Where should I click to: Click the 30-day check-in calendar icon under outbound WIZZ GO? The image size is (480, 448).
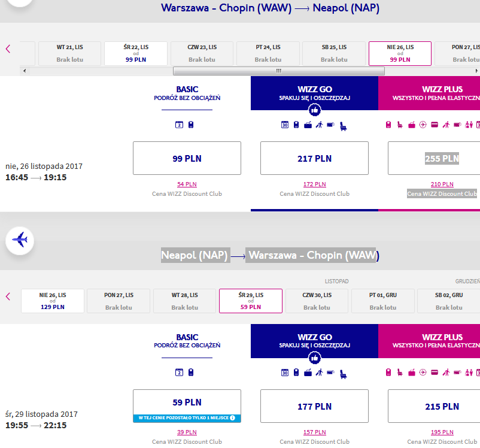pyautogui.click(x=285, y=125)
